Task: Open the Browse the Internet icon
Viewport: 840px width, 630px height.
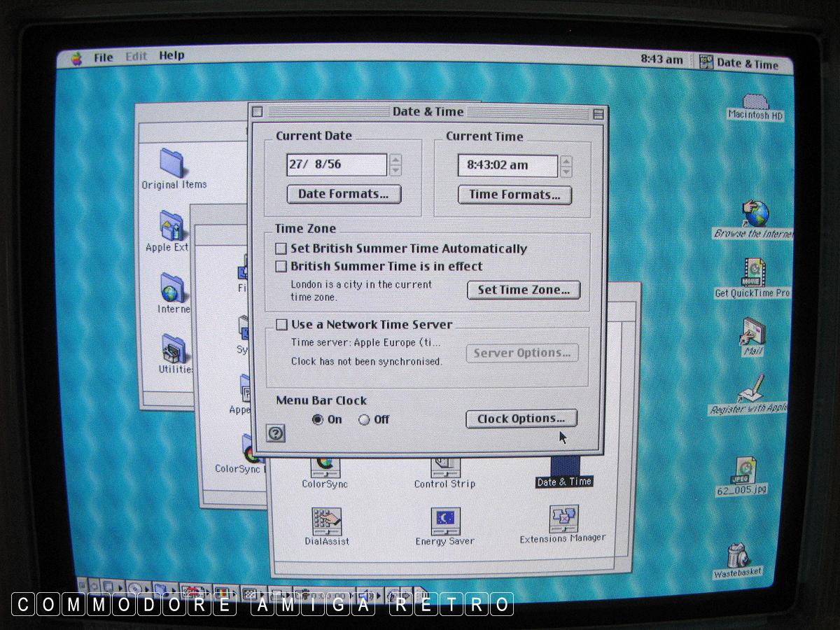Action: click(x=755, y=213)
